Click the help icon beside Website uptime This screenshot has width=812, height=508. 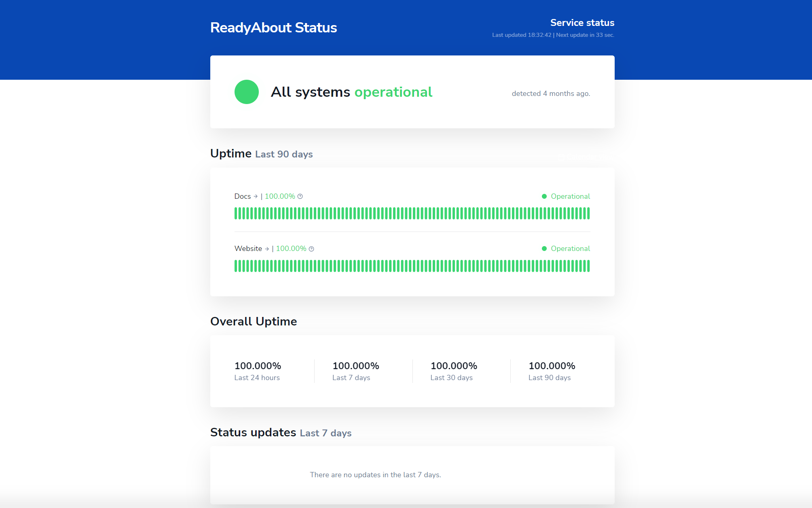click(x=311, y=249)
